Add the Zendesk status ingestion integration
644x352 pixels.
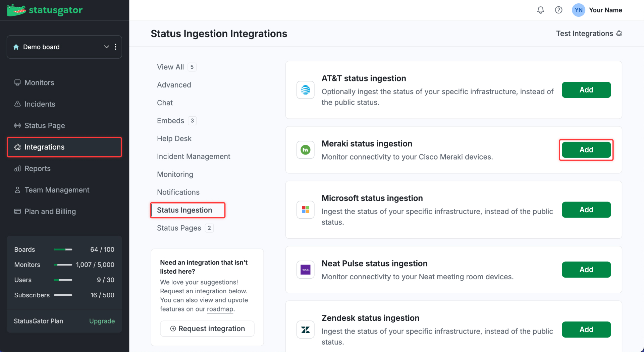coord(586,330)
